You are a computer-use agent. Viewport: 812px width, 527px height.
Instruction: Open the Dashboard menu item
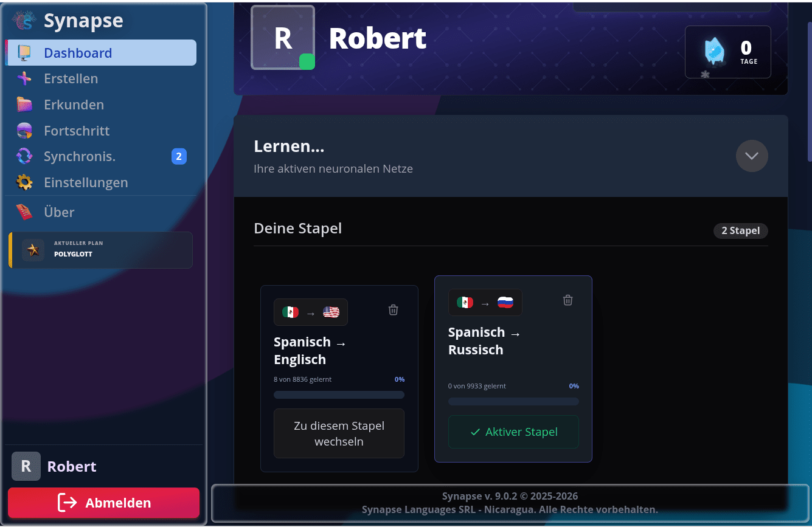[102, 53]
